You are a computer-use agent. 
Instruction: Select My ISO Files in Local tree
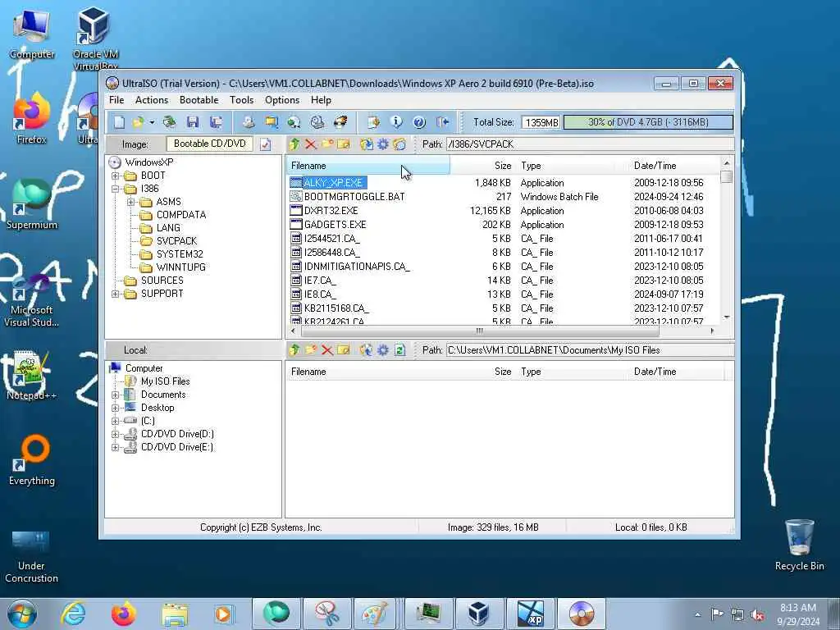tap(165, 381)
